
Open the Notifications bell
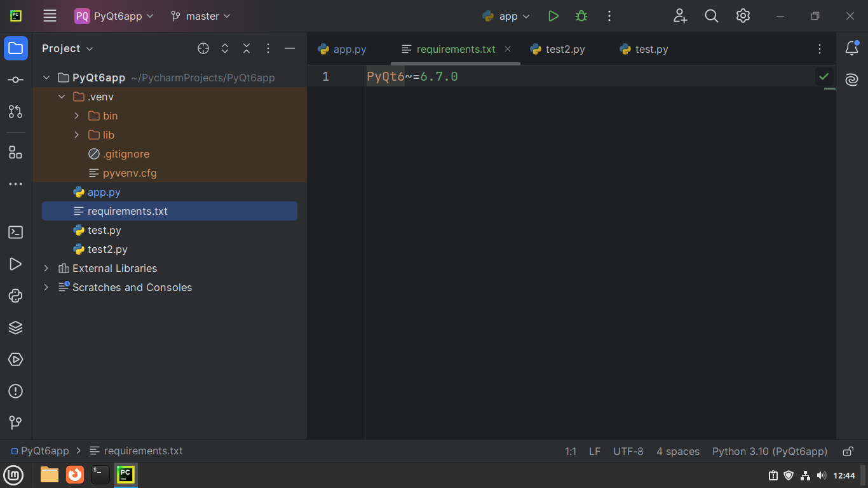click(851, 48)
